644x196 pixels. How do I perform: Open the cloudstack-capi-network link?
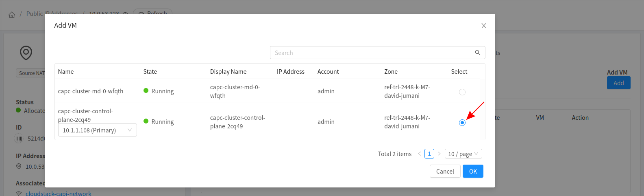pyautogui.click(x=58, y=194)
